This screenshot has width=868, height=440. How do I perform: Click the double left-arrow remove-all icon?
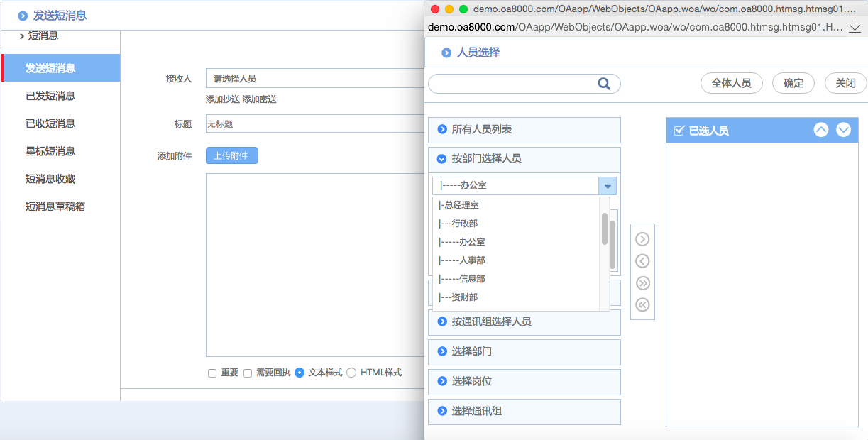(642, 304)
